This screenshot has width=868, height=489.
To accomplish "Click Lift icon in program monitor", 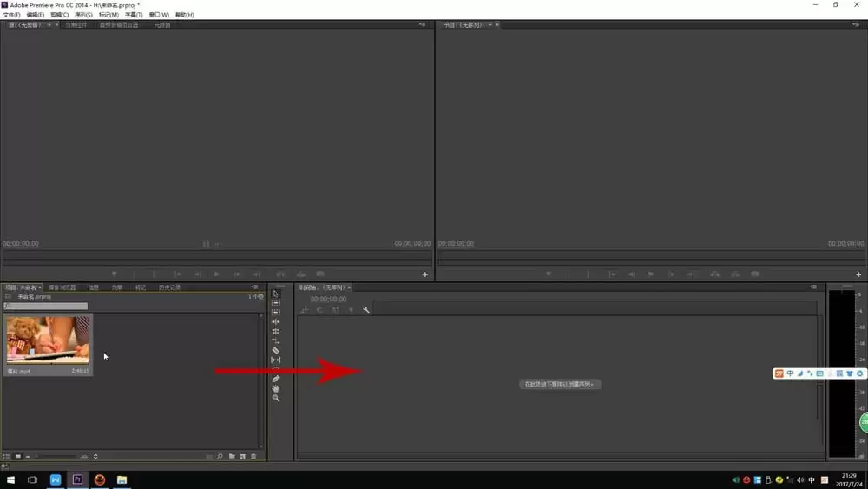I will [714, 274].
